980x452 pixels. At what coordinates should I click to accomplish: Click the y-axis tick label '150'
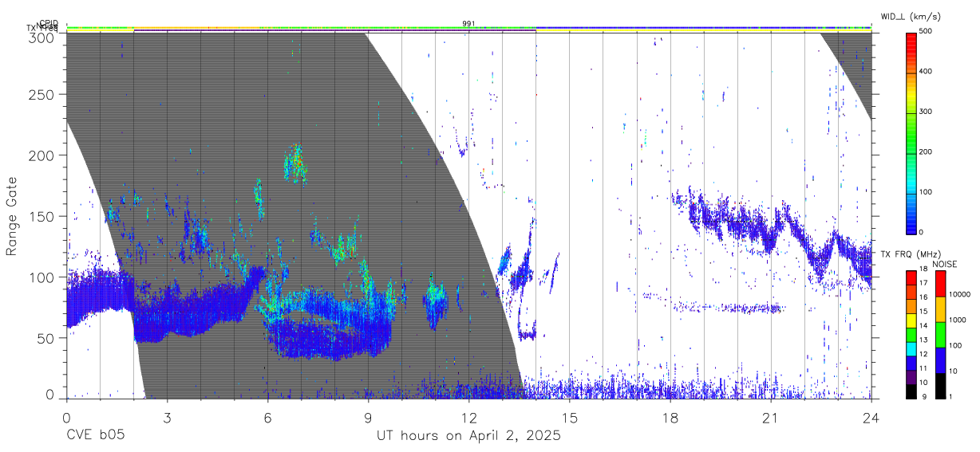pyautogui.click(x=42, y=216)
